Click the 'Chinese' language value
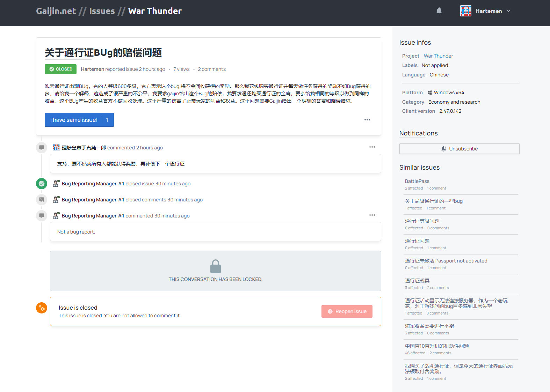This screenshot has width=550, height=392. click(x=439, y=75)
